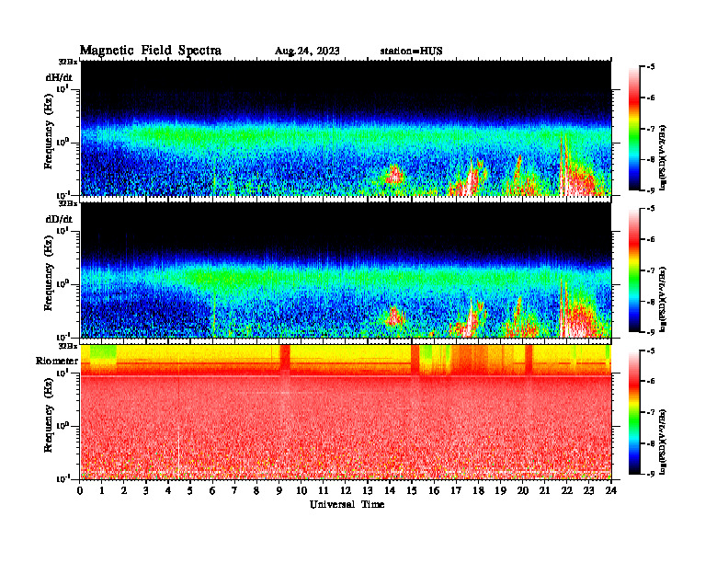Click the -9 value on dH/dt color bar

tap(651, 190)
